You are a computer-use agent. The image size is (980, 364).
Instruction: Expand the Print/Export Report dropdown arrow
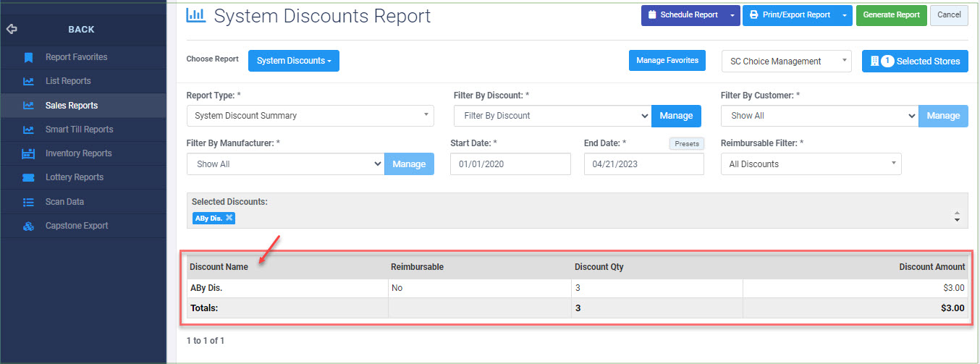click(x=845, y=15)
